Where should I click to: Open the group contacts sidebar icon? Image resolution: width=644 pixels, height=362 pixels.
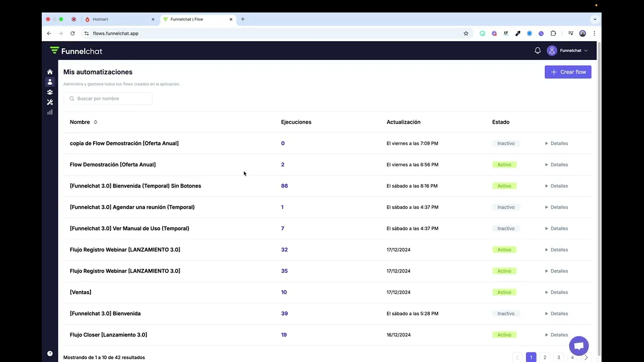pos(50,92)
